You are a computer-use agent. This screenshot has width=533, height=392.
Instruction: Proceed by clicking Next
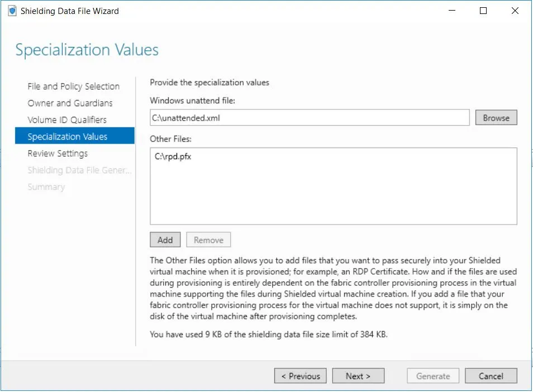358,376
